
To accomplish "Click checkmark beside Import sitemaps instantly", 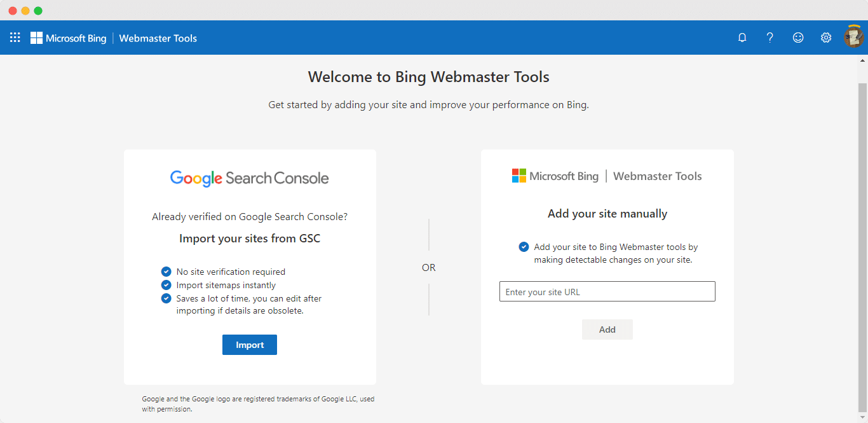I will [166, 285].
